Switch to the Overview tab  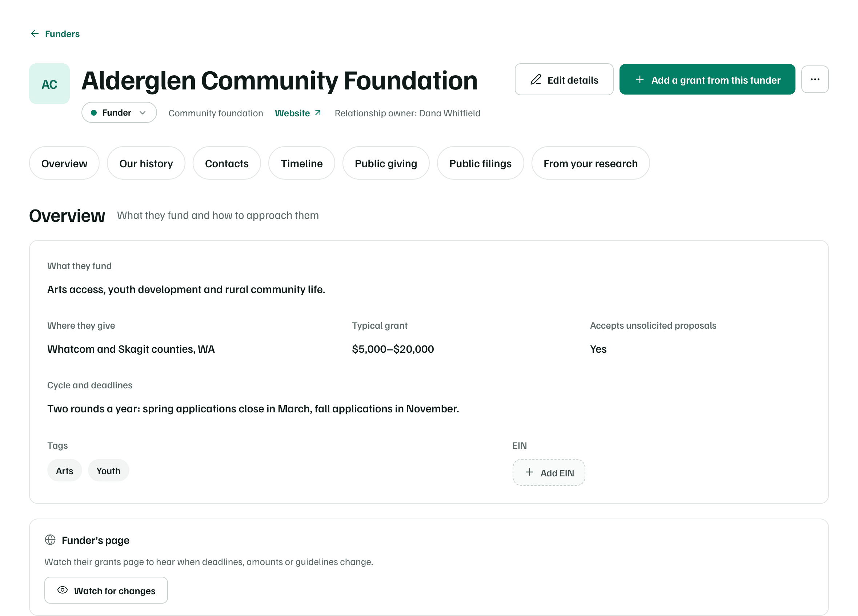64,163
